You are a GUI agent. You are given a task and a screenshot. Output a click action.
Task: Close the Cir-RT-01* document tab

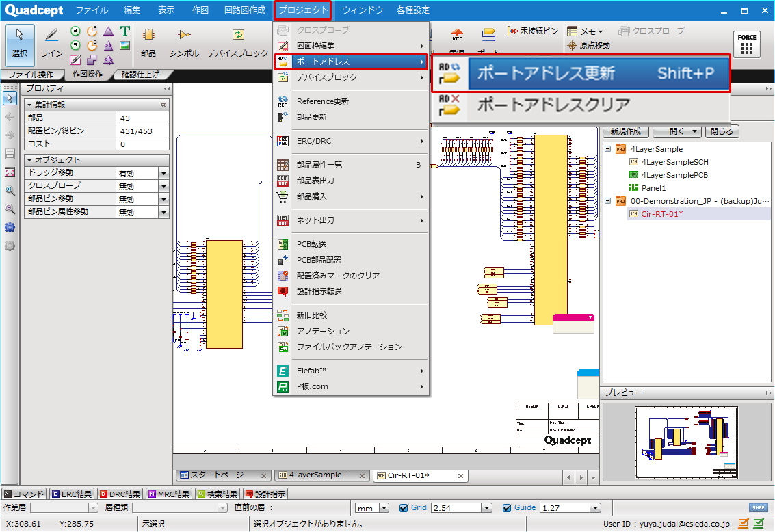[460, 476]
